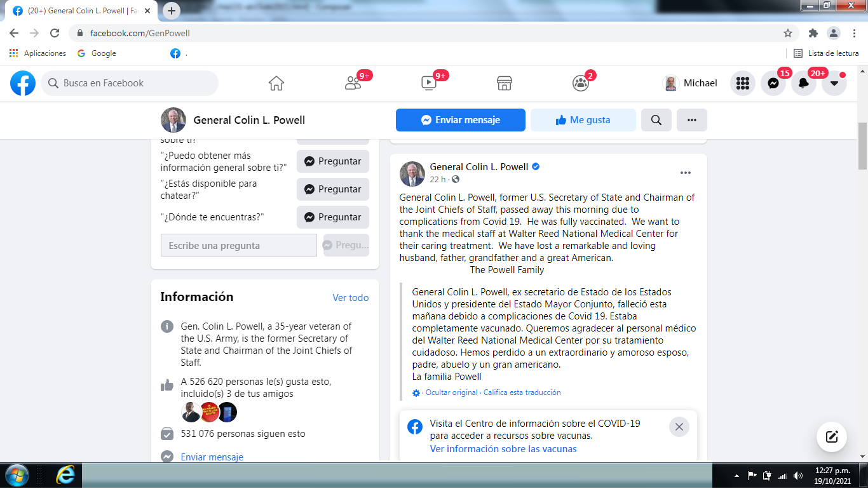Open the Facebook home feed icon
Image resolution: width=868 pixels, height=489 pixels.
(x=276, y=83)
